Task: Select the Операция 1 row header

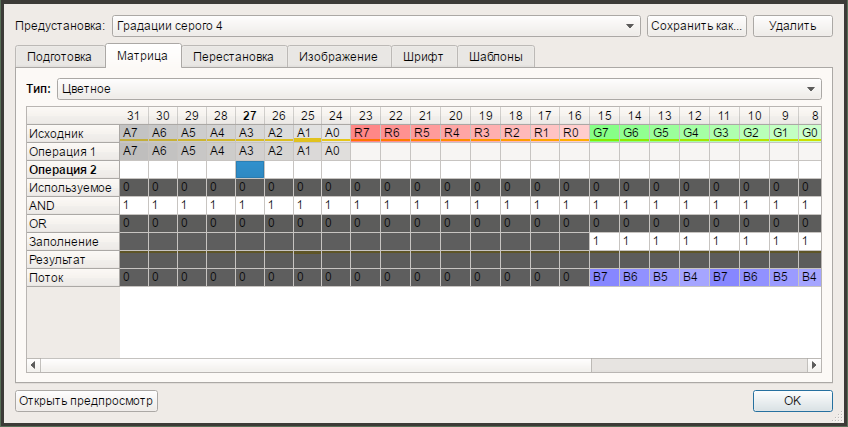Action: [x=73, y=151]
